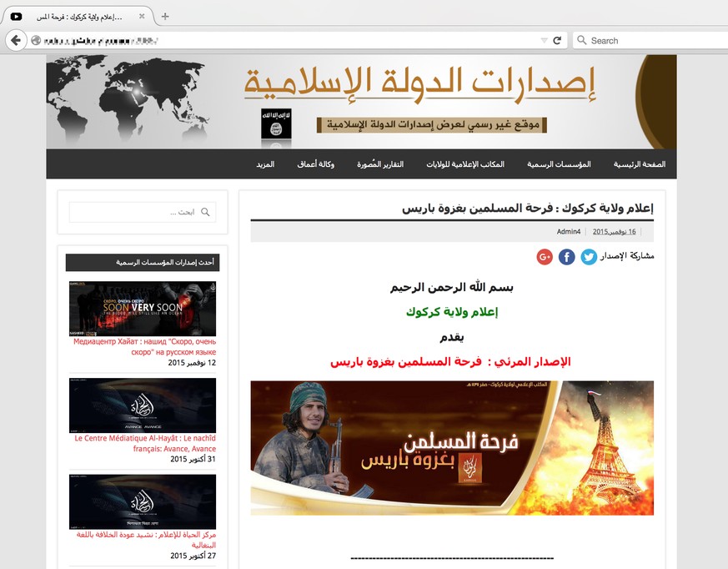Click the 16 نوفمبر 2015 post date link
728x569 pixels.
[x=615, y=231]
